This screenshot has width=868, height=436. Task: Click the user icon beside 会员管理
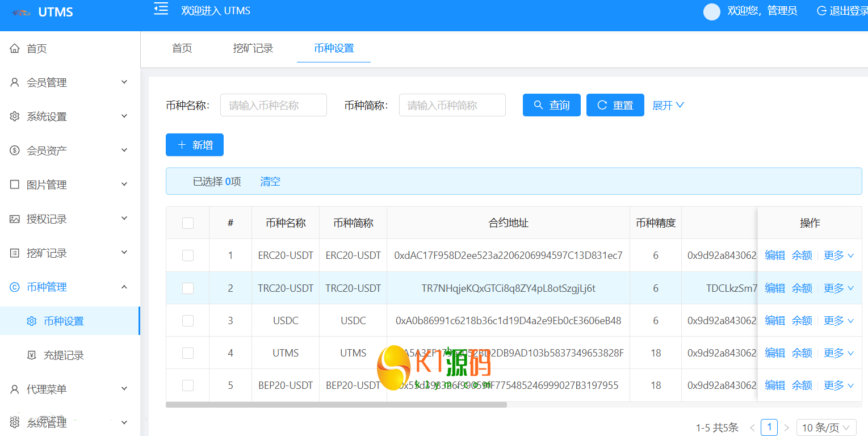[x=15, y=82]
